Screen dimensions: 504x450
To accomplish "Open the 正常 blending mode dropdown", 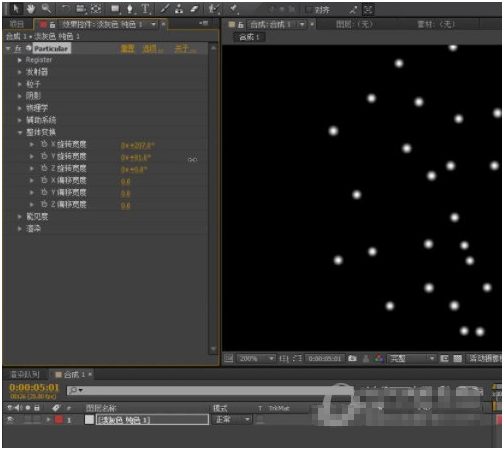I will click(232, 420).
